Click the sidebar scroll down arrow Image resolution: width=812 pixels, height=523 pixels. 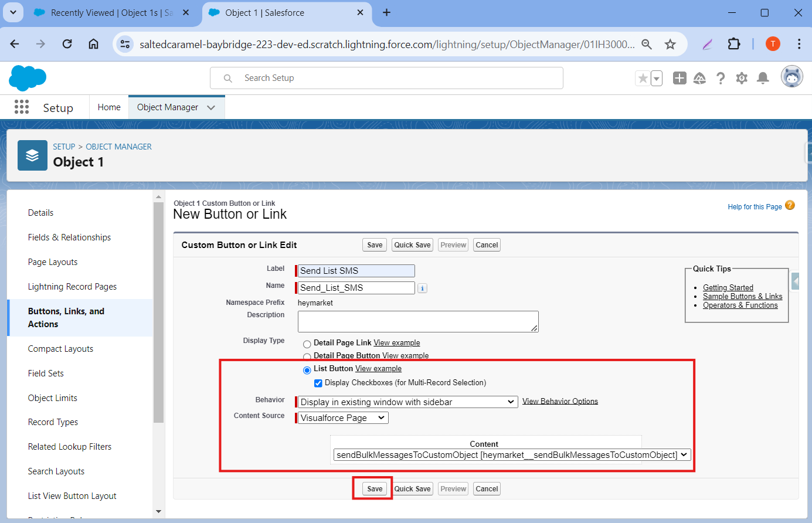(x=158, y=512)
